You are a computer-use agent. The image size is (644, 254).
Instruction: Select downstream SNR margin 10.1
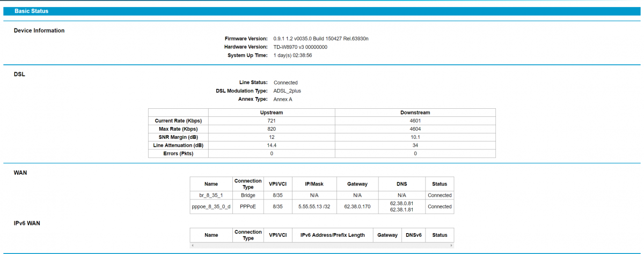(x=415, y=137)
